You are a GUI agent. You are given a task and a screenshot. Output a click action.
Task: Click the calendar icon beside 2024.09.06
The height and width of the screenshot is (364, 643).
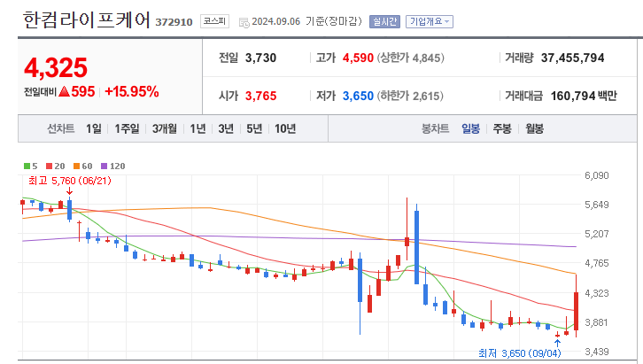point(244,23)
